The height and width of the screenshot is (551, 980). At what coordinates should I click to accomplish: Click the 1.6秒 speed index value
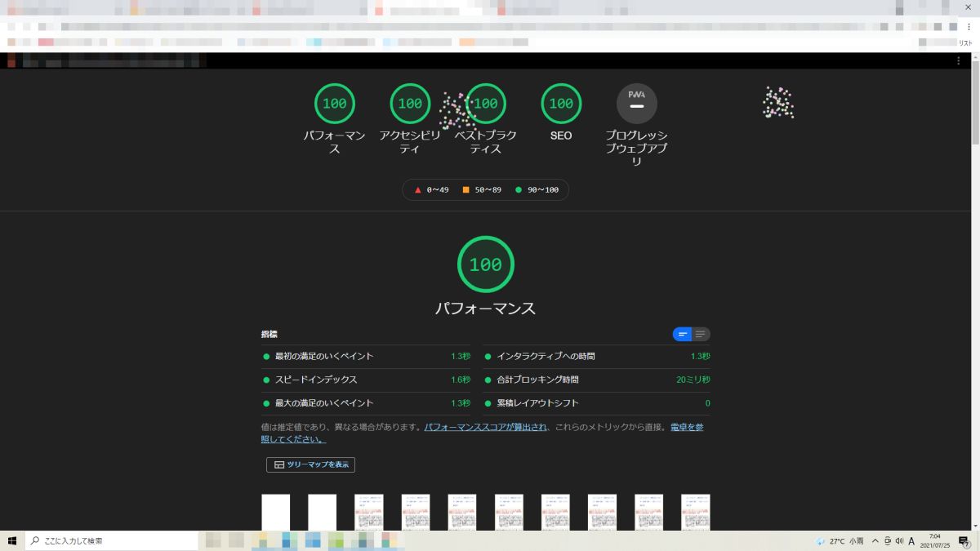pyautogui.click(x=461, y=380)
